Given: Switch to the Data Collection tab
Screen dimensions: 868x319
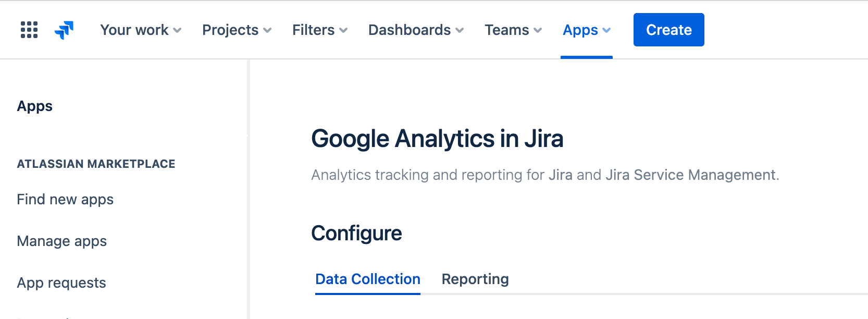Looking at the screenshot, I should click(x=368, y=279).
